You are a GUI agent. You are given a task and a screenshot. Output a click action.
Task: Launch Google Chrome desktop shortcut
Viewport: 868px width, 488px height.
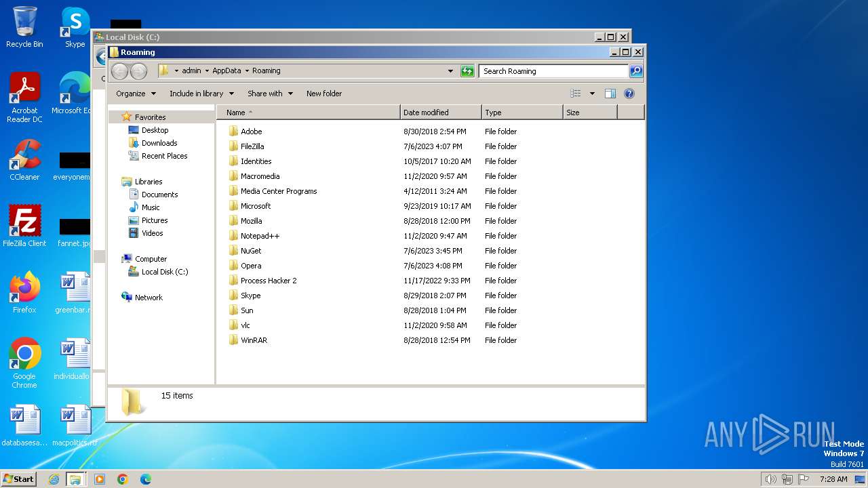(24, 363)
